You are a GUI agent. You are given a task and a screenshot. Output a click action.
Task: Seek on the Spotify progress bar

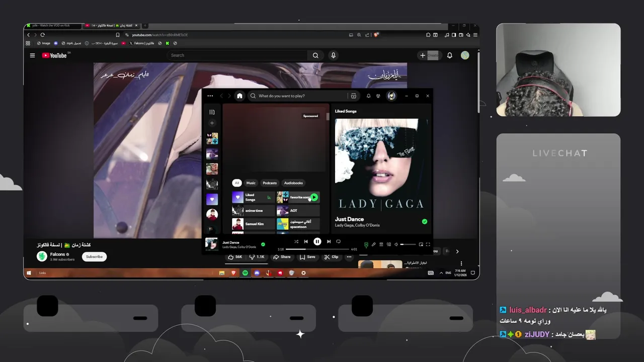click(317, 249)
